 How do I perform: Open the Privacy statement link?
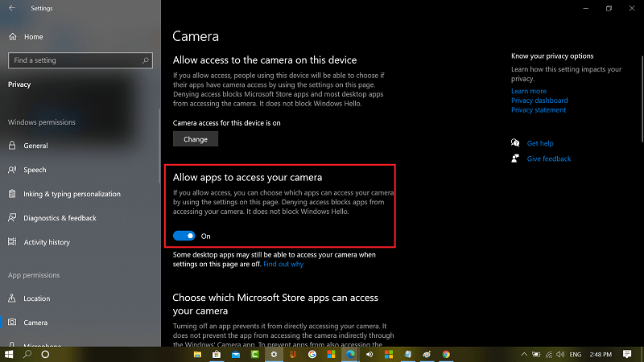point(539,110)
